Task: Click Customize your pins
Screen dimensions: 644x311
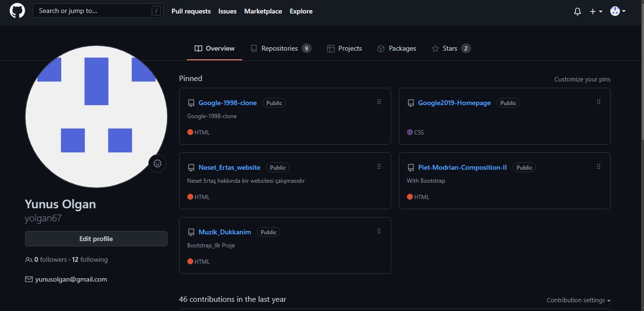Action: pos(582,79)
